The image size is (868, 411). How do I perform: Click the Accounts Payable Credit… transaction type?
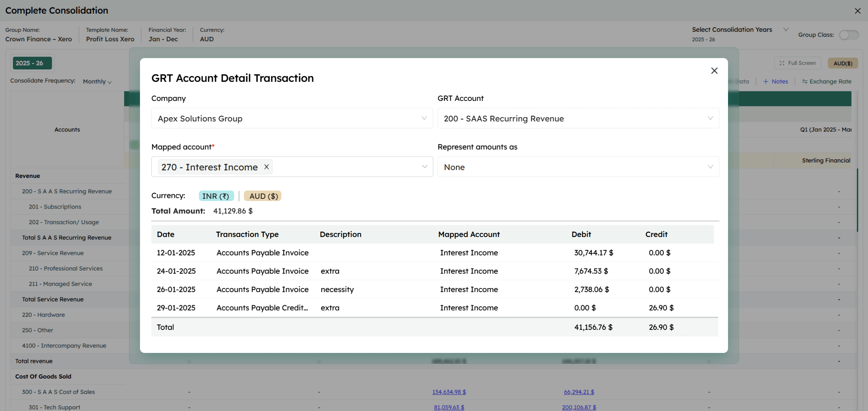(262, 308)
